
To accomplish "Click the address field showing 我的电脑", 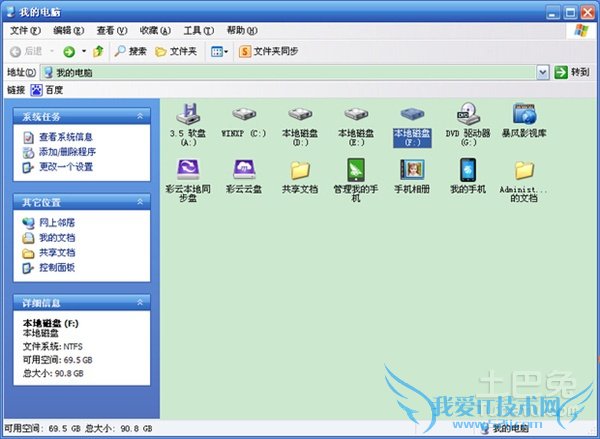I will pyautogui.click(x=289, y=72).
